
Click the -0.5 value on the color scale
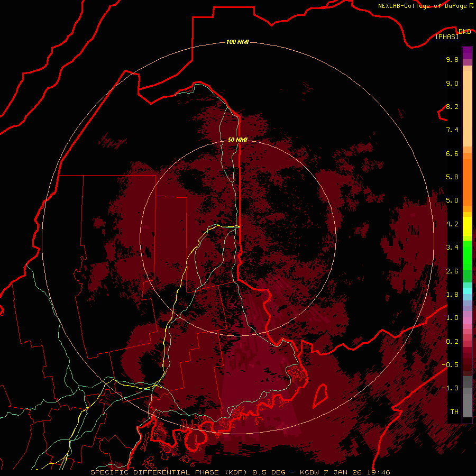[x=450, y=365]
